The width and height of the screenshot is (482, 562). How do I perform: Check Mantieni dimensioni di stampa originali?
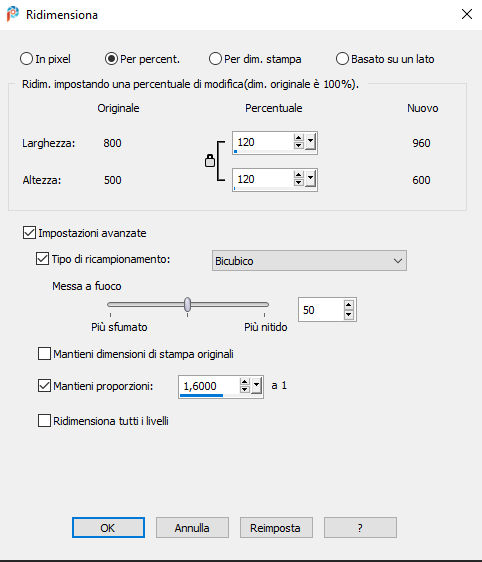44,353
